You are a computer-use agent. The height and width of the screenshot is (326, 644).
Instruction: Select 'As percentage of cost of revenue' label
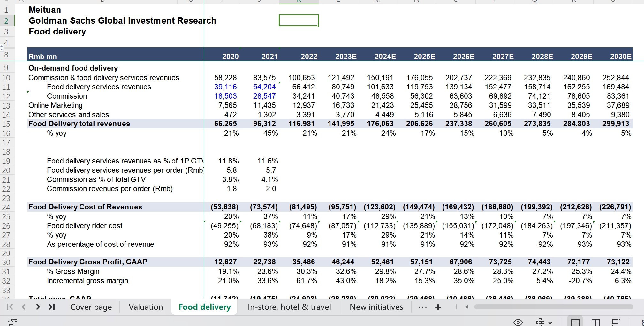100,244
